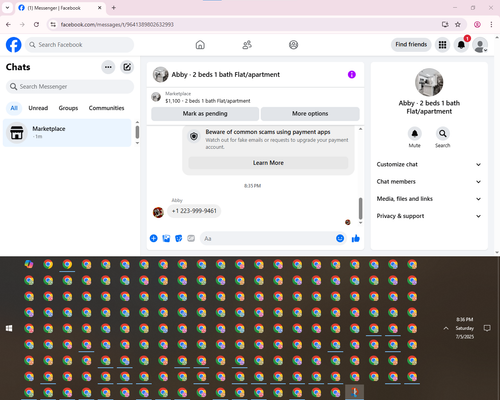Open the Copilot icon in taskbar

click(x=29, y=264)
